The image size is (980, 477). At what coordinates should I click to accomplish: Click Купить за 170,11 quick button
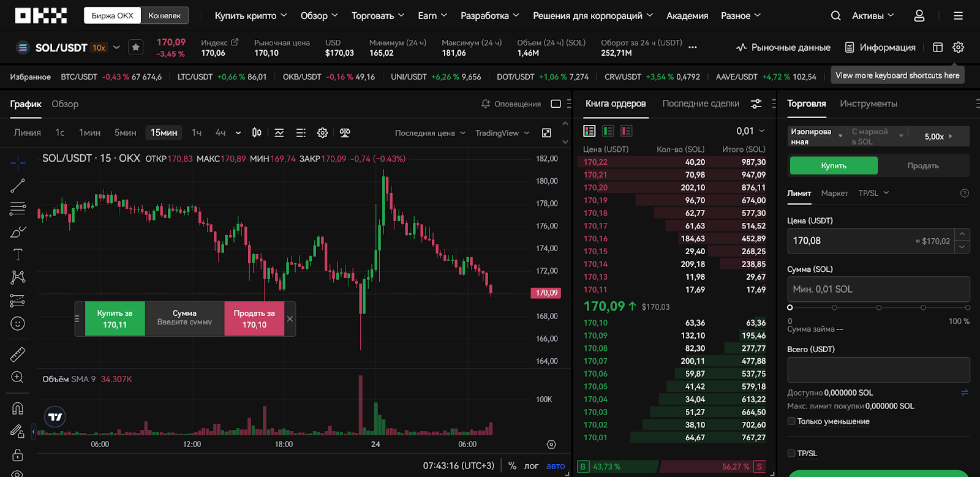coord(115,319)
